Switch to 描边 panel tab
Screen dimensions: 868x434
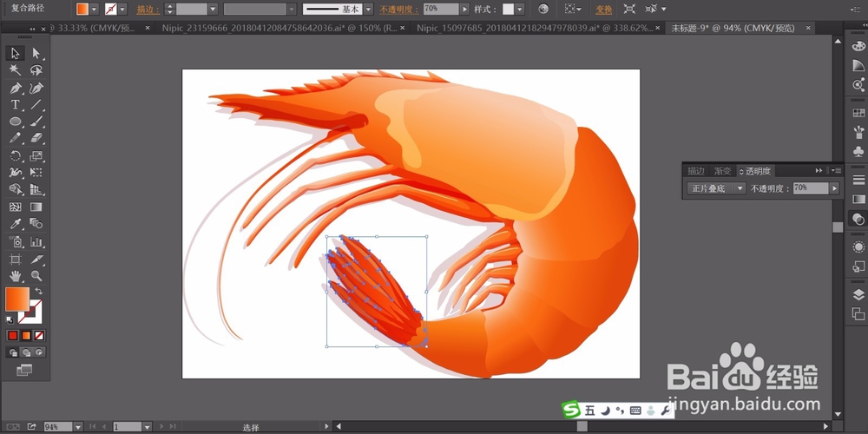click(696, 171)
